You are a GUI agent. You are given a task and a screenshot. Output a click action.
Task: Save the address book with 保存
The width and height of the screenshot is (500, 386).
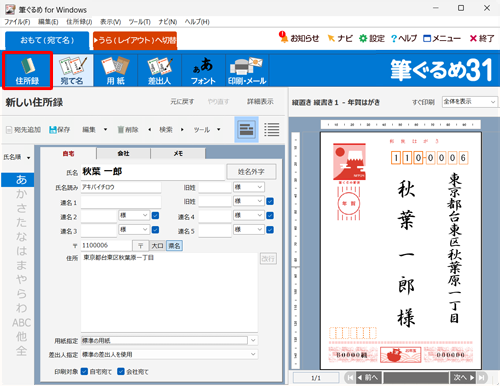(x=60, y=130)
